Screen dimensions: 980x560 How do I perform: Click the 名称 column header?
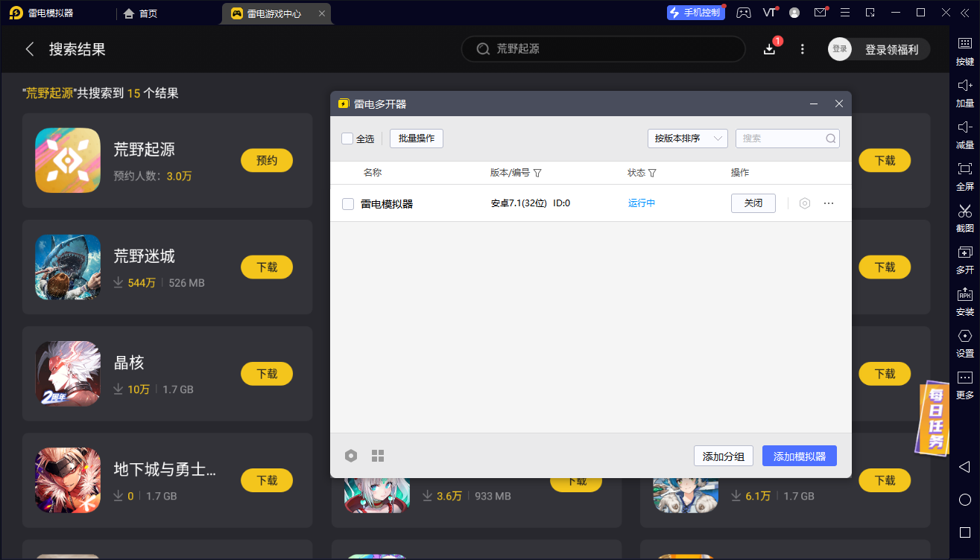(373, 173)
